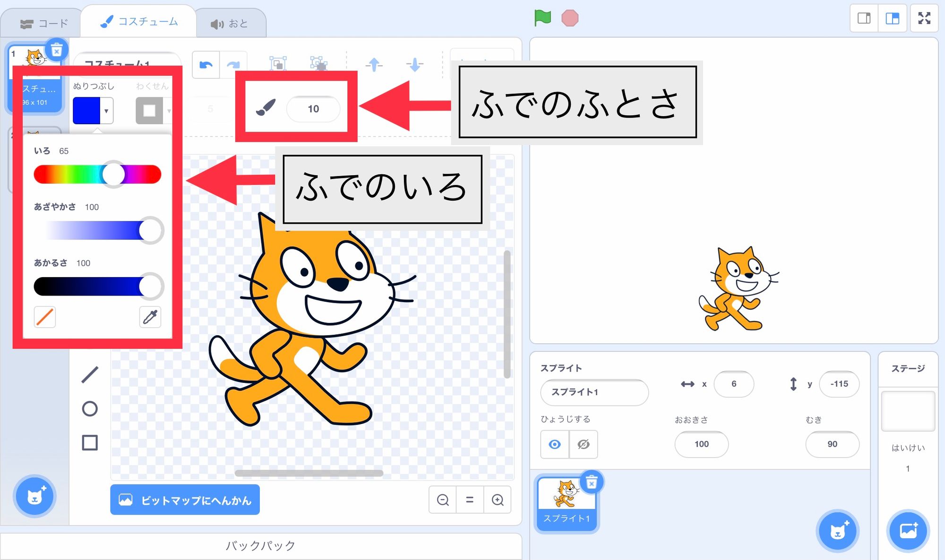Select the スプライト1 sprite tile
Screen dimensions: 945x560
[x=567, y=504]
